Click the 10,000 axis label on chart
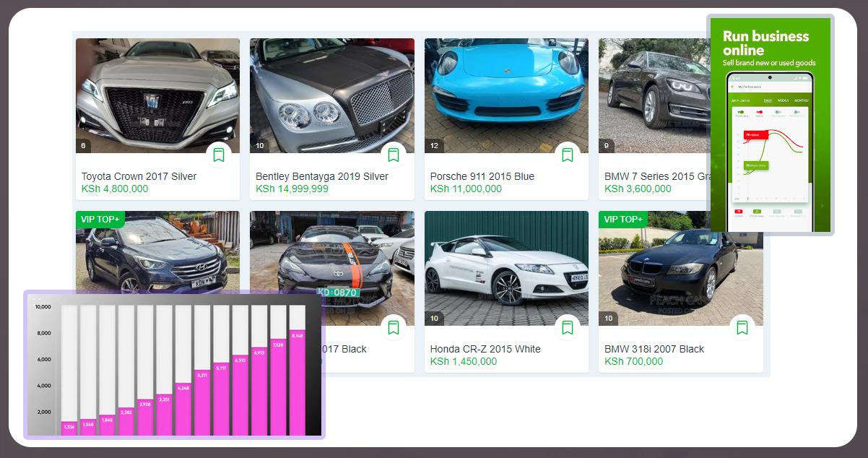 pyautogui.click(x=43, y=307)
